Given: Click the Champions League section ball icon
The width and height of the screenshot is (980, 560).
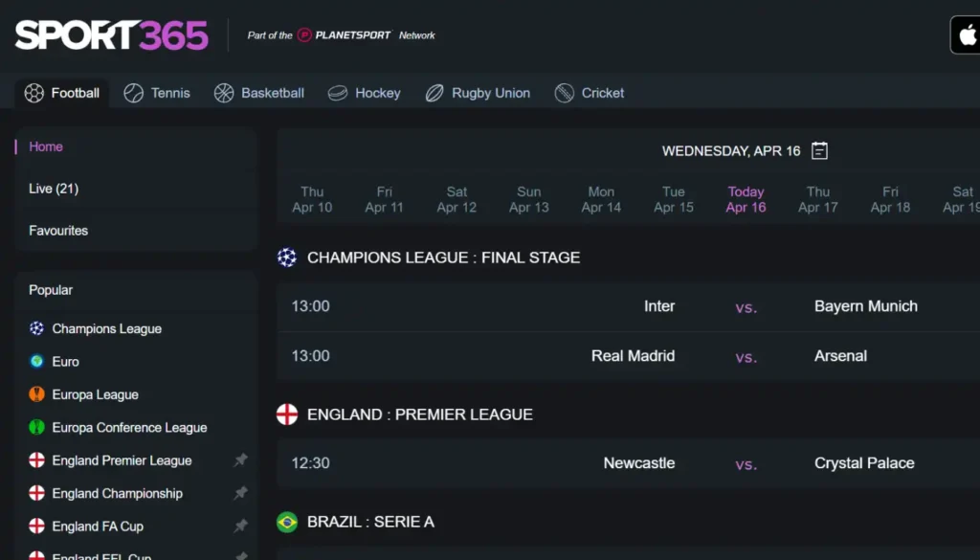Looking at the screenshot, I should coord(287,258).
